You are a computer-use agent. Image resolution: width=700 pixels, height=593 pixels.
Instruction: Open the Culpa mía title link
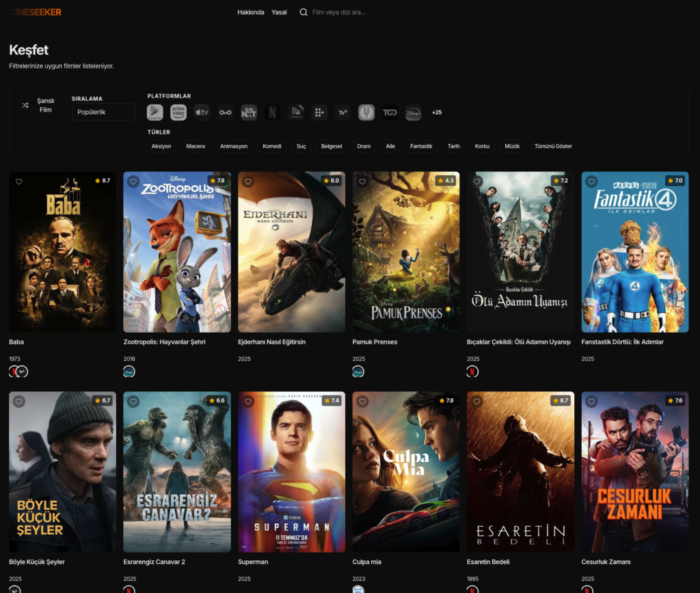366,562
